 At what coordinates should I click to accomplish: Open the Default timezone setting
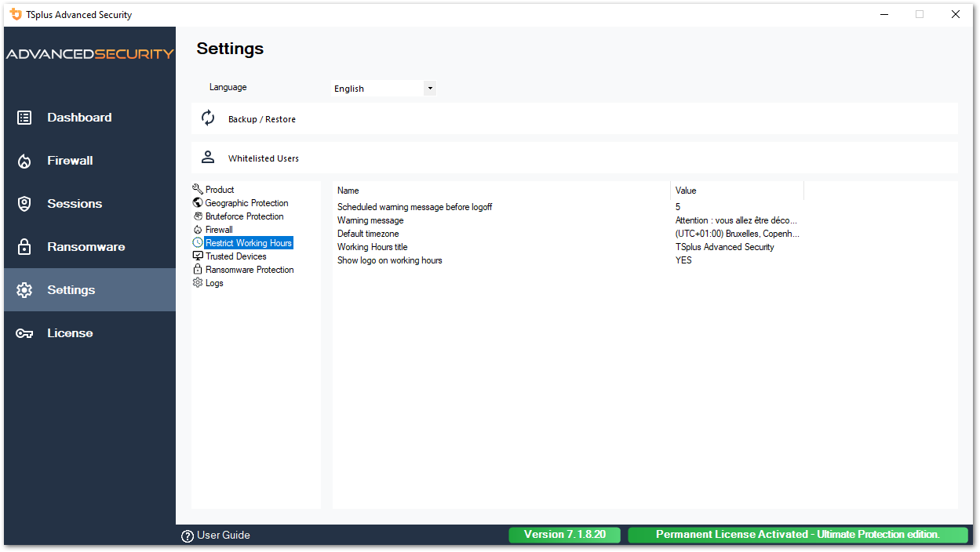[368, 233]
